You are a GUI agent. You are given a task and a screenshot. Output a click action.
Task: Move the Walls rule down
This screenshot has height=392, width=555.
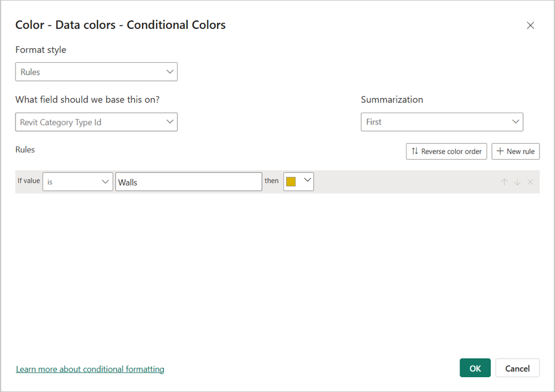point(517,182)
